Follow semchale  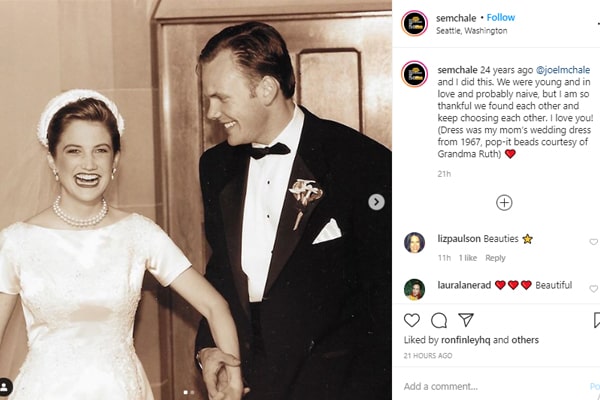[499, 17]
